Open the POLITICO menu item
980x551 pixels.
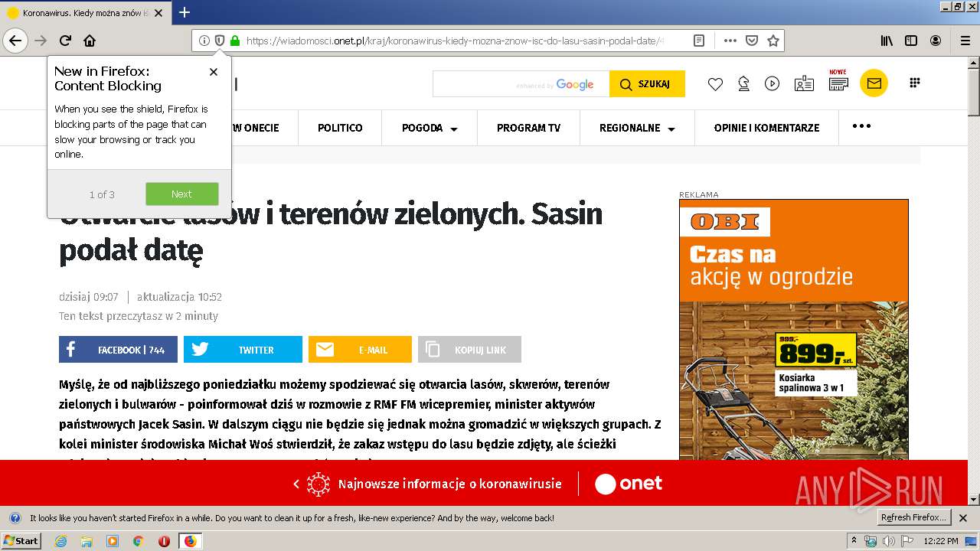click(340, 128)
